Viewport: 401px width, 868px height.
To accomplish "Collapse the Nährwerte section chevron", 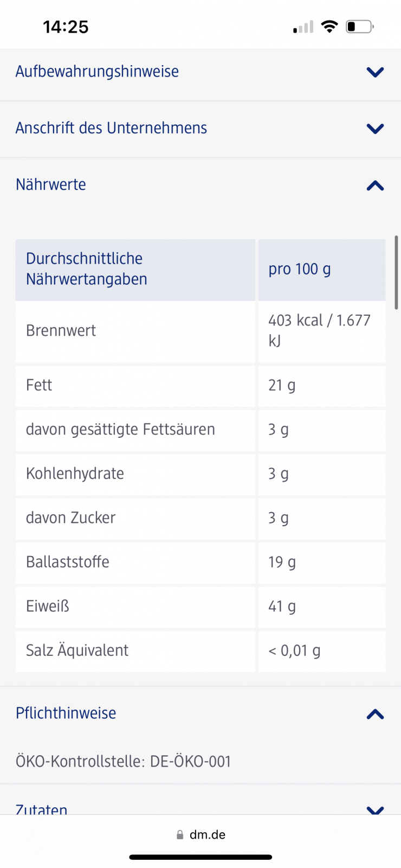I will click(375, 186).
